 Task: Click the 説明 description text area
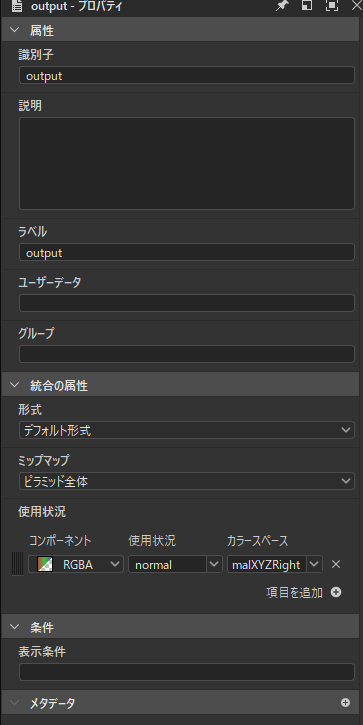pyautogui.click(x=187, y=163)
